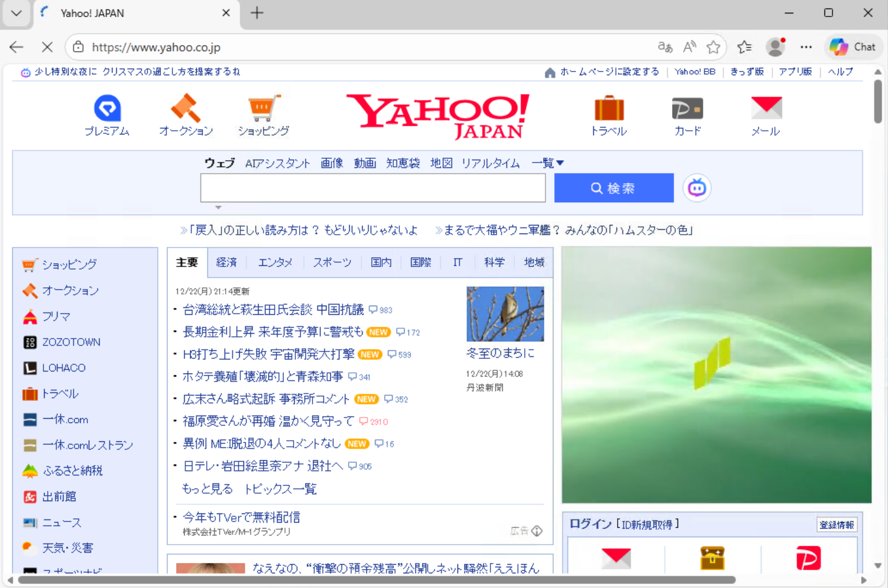Open the browser tab list chevron
The width and height of the screenshot is (888, 588).
tap(16, 12)
